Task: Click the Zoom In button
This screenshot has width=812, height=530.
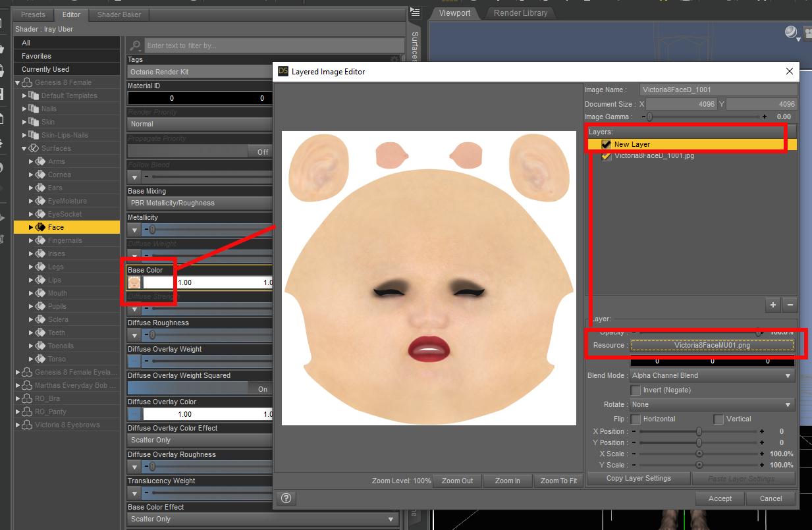Action: pos(507,481)
